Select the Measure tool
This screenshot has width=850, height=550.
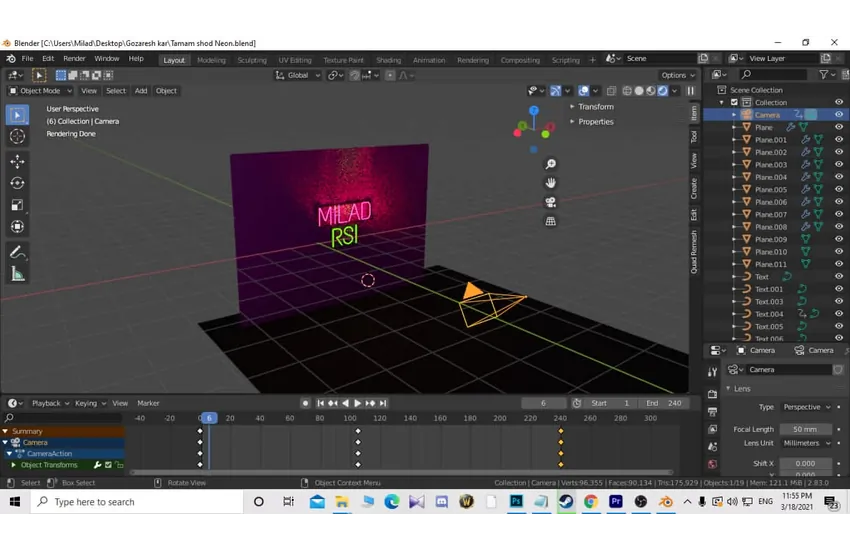pyautogui.click(x=17, y=274)
